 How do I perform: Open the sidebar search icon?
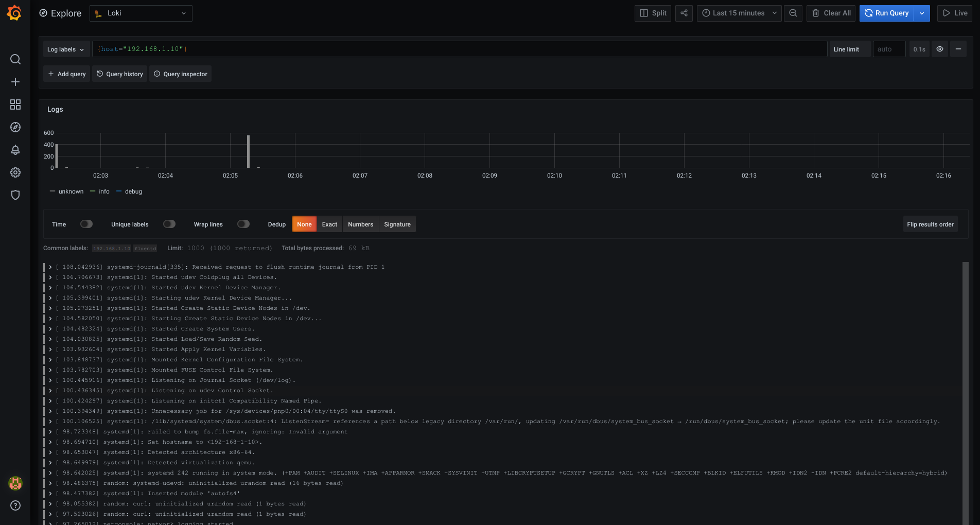15,59
